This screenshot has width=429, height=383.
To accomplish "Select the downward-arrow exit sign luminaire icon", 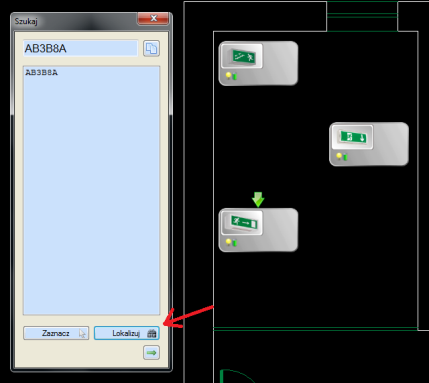I will point(352,137).
